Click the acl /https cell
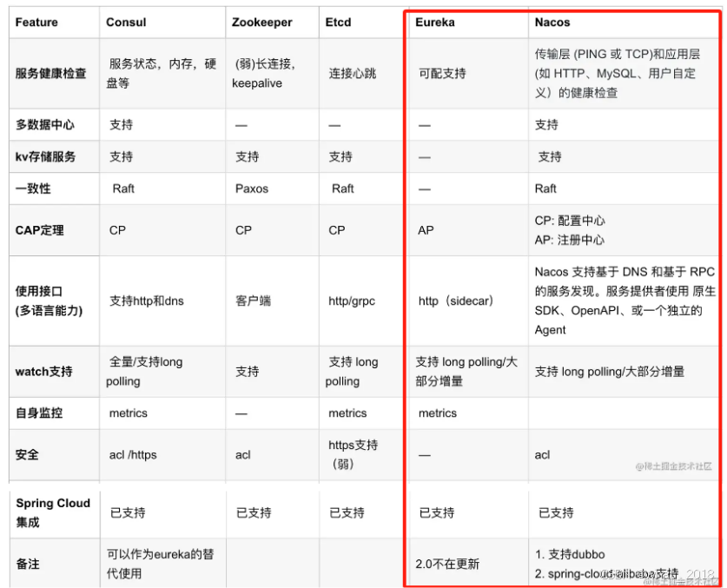The height and width of the screenshot is (588, 727). click(x=133, y=455)
